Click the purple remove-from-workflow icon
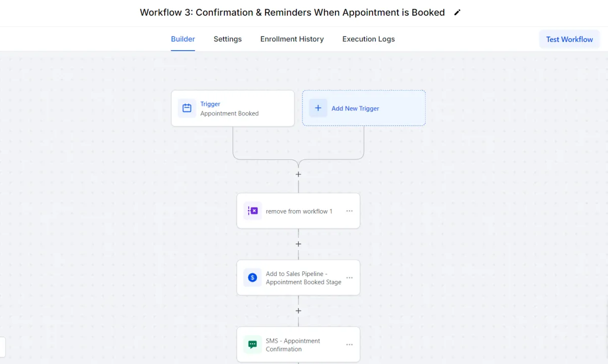The image size is (608, 364). [x=253, y=211]
